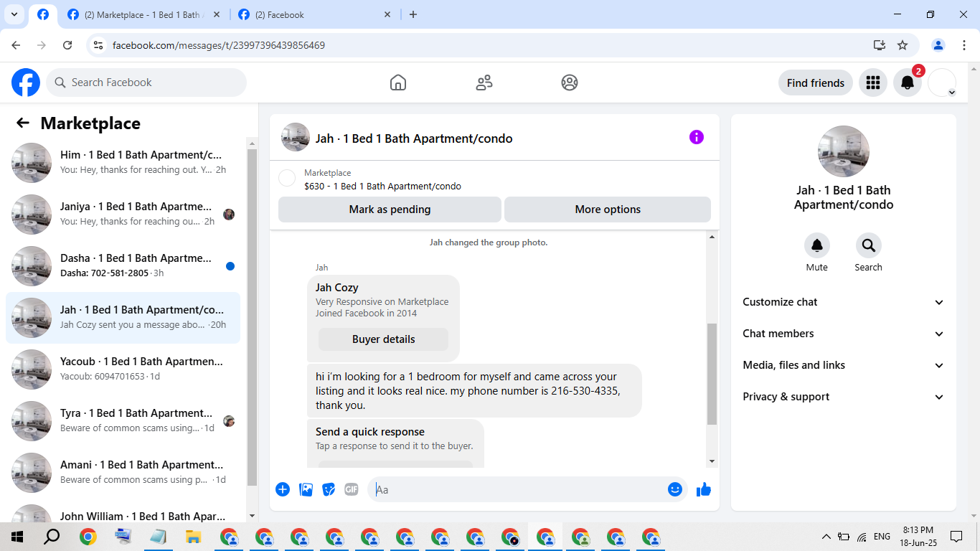Open Windows Start menu
Image resolution: width=980 pixels, height=551 pixels.
tap(17, 536)
